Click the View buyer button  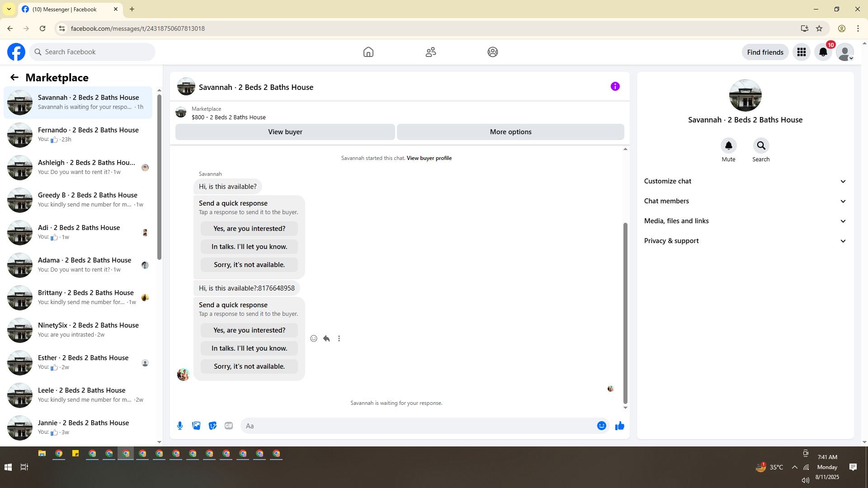click(285, 132)
